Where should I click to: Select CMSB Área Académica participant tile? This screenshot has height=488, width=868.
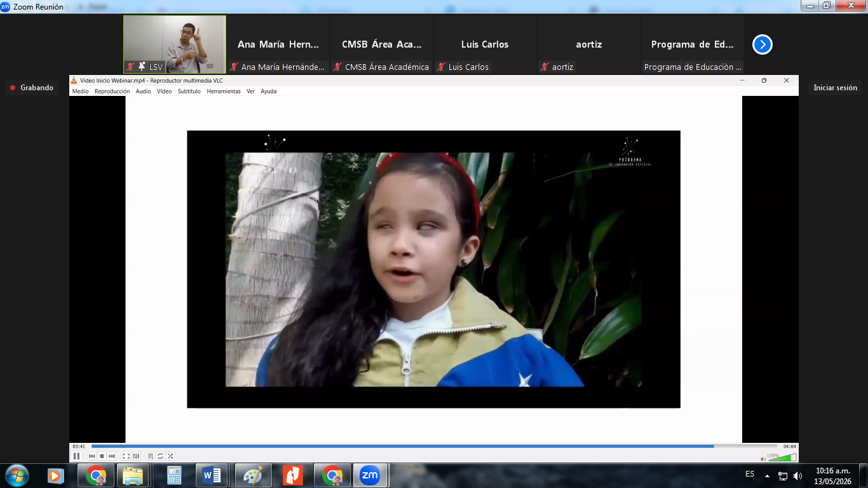click(382, 44)
